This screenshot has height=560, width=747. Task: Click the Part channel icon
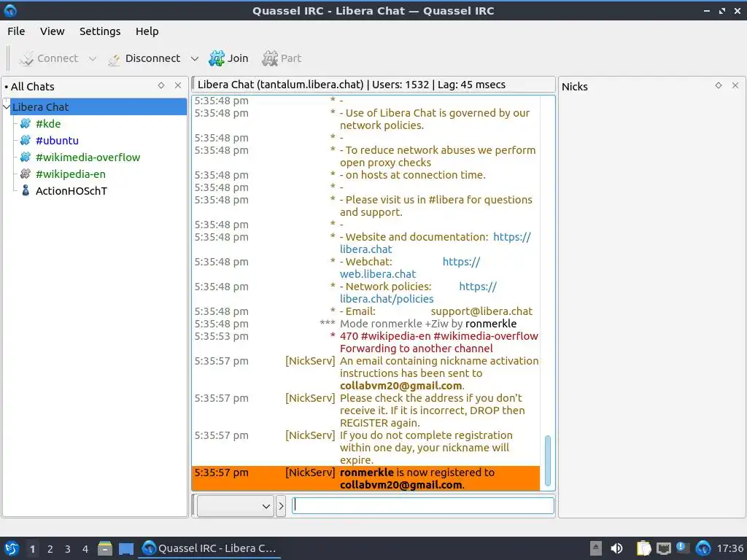pyautogui.click(x=270, y=58)
